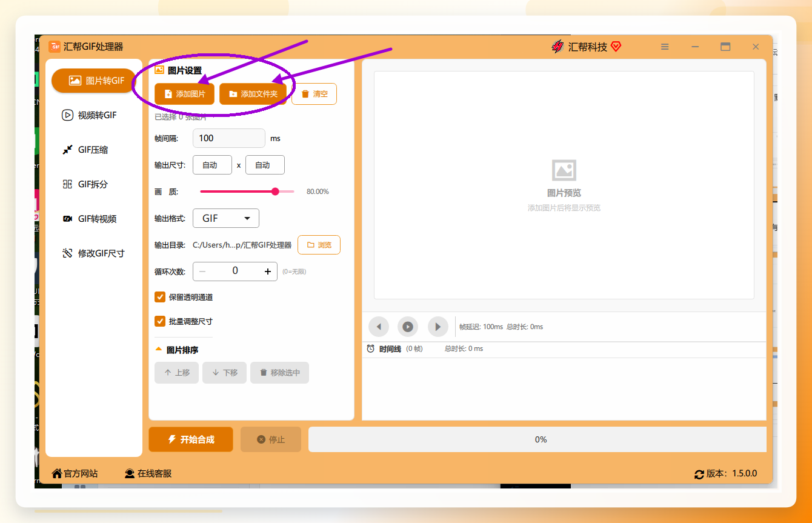Focus the 帧间隔 input field
The height and width of the screenshot is (523, 812).
[229, 138]
